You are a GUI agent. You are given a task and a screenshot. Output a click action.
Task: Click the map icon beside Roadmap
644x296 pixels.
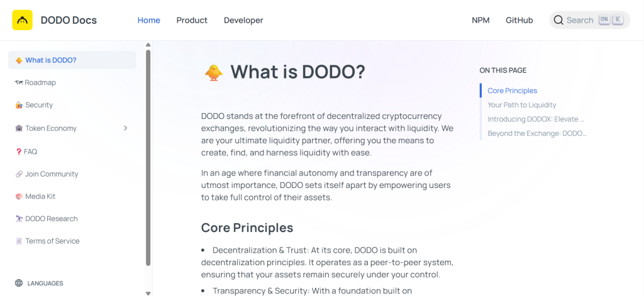click(19, 82)
